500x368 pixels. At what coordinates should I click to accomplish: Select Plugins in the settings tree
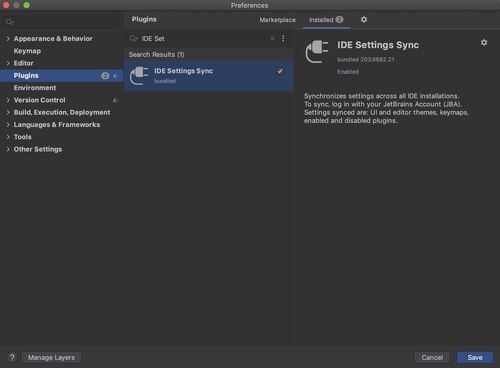pyautogui.click(x=26, y=76)
